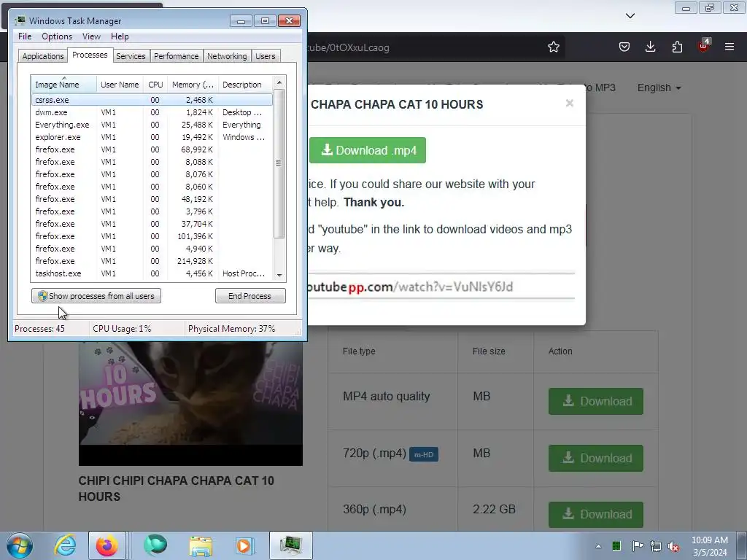Open Task Manager File menu

pos(25,36)
